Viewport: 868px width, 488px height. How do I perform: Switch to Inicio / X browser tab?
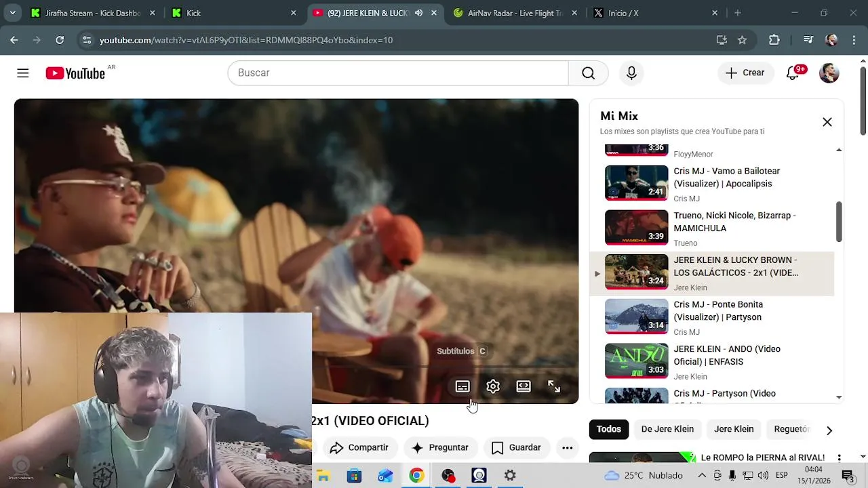point(656,13)
